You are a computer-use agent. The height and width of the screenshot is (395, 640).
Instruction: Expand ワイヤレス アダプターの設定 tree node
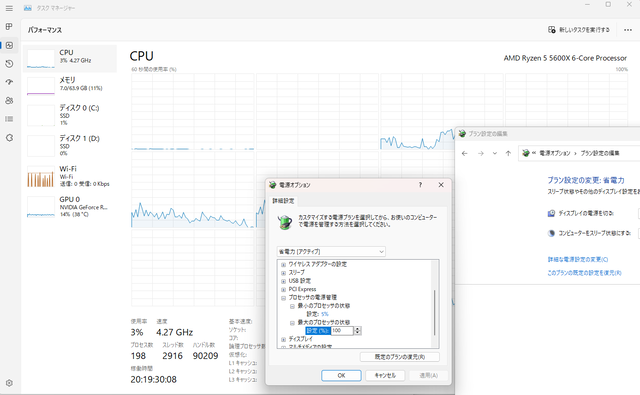[x=283, y=265]
